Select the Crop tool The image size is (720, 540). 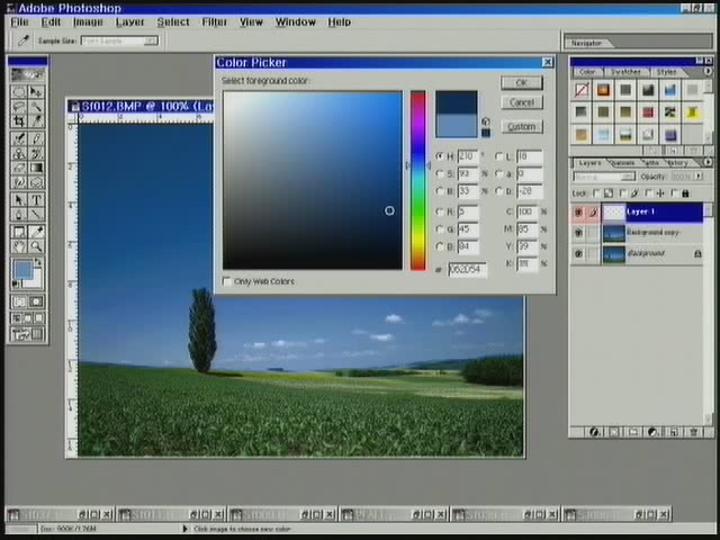(x=19, y=121)
